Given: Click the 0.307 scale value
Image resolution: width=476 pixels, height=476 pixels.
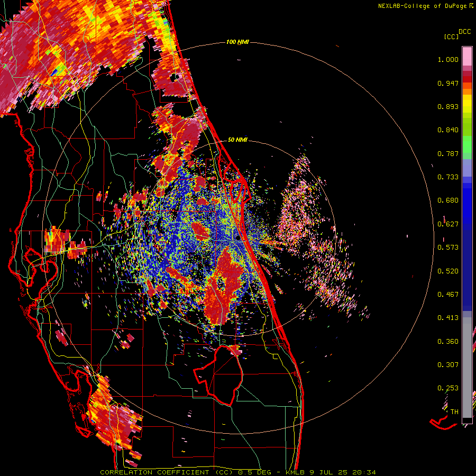Looking at the screenshot, I should (x=448, y=365).
